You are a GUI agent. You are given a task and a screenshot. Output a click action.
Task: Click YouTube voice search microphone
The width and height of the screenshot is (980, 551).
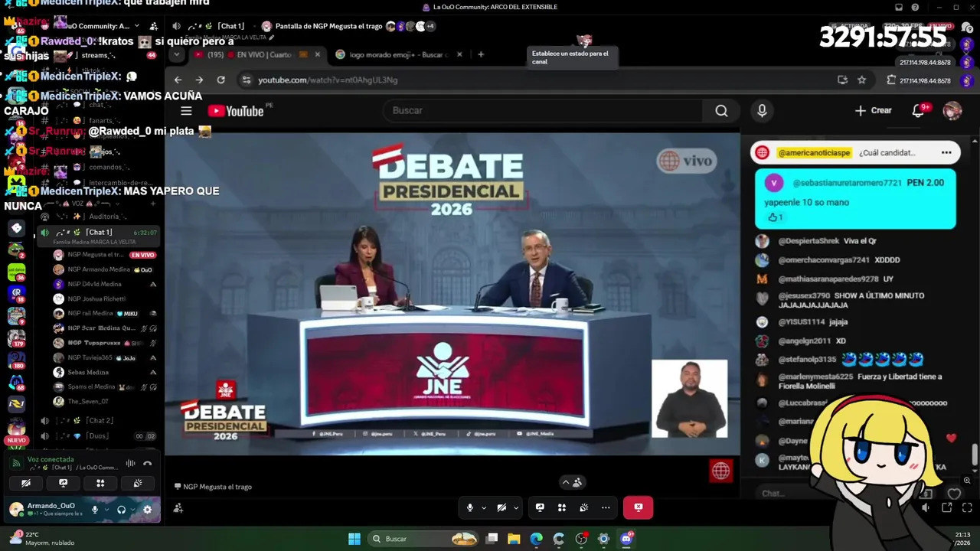[x=762, y=111]
